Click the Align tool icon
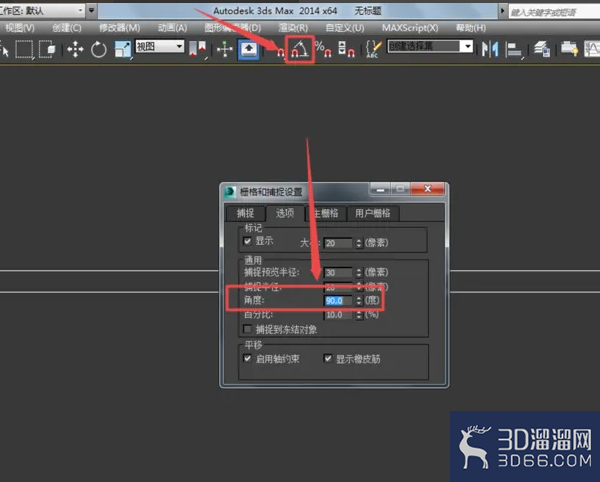The width and height of the screenshot is (600, 482). 514,50
